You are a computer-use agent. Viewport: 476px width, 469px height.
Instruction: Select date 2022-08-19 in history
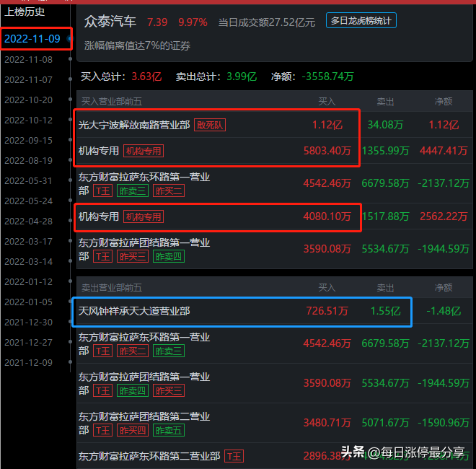[x=29, y=160]
